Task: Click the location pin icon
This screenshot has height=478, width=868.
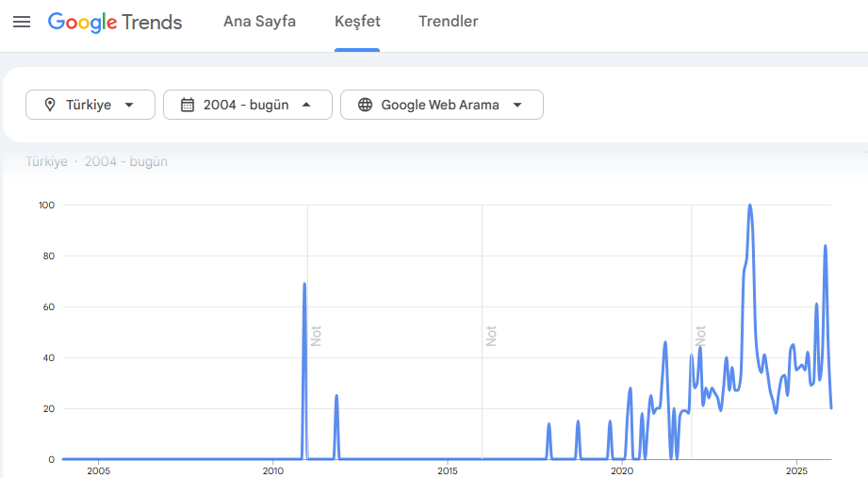Action: 50,105
